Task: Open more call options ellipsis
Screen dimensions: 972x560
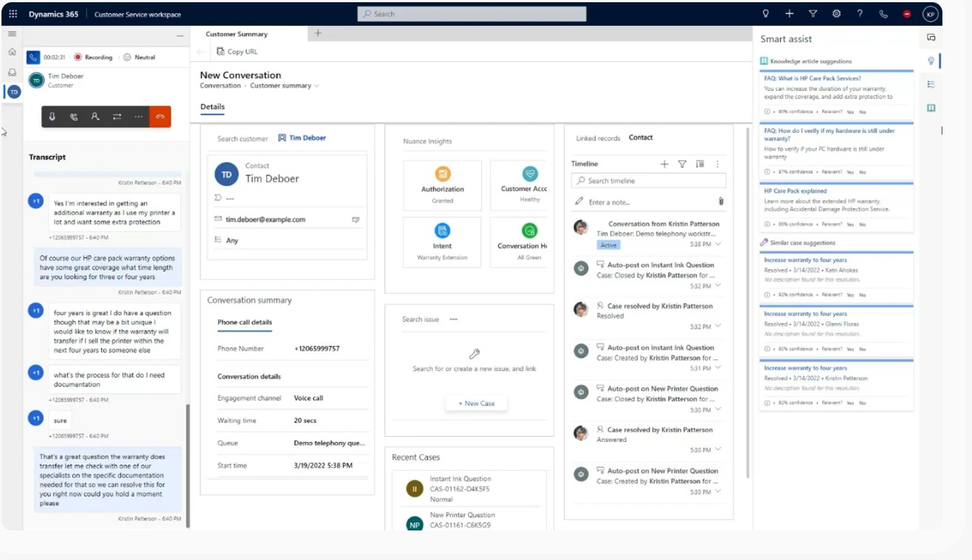Action: coord(138,116)
